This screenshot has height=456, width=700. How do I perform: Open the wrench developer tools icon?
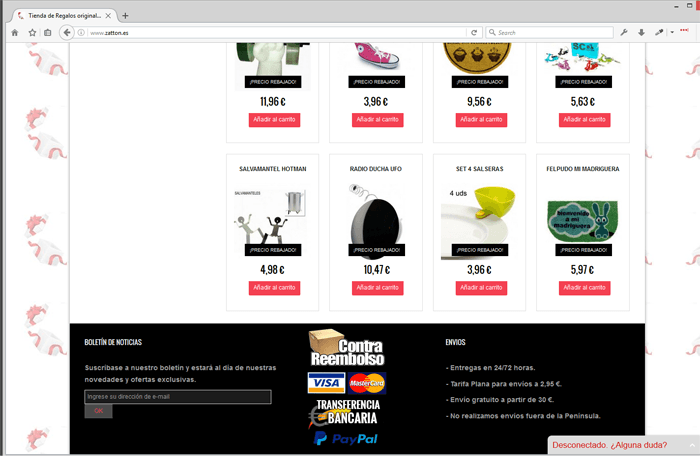point(624,32)
